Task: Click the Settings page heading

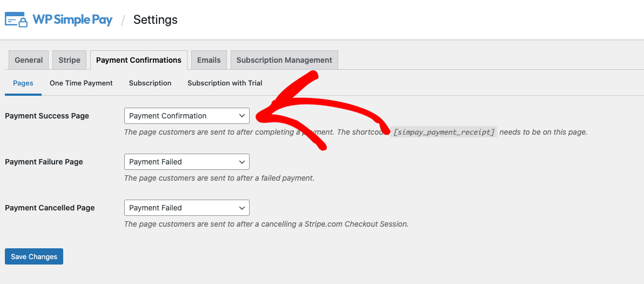Action: point(155,19)
